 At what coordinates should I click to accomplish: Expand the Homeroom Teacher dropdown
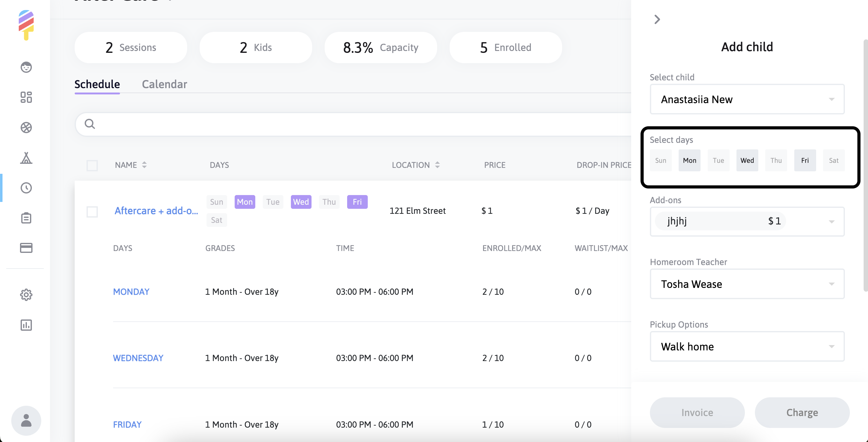[747, 284]
